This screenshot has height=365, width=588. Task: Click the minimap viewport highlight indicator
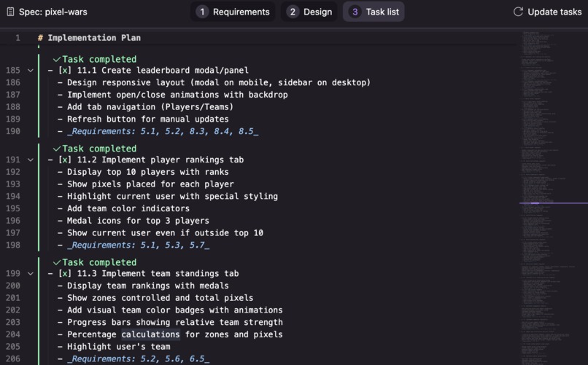pos(554,203)
